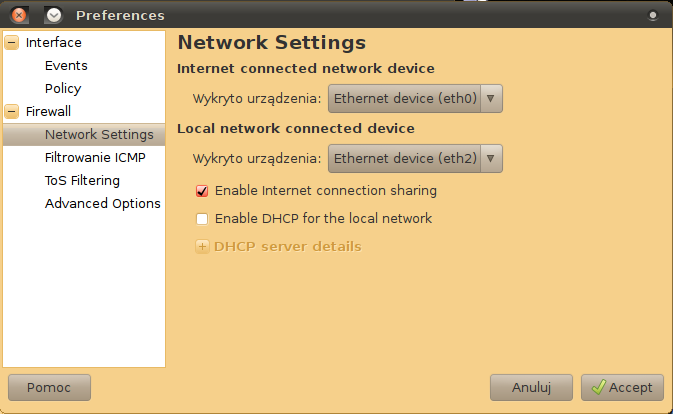Screen dimensions: 673x414
Task: Open the Internet device eth0 dropdown
Action: tap(415, 99)
